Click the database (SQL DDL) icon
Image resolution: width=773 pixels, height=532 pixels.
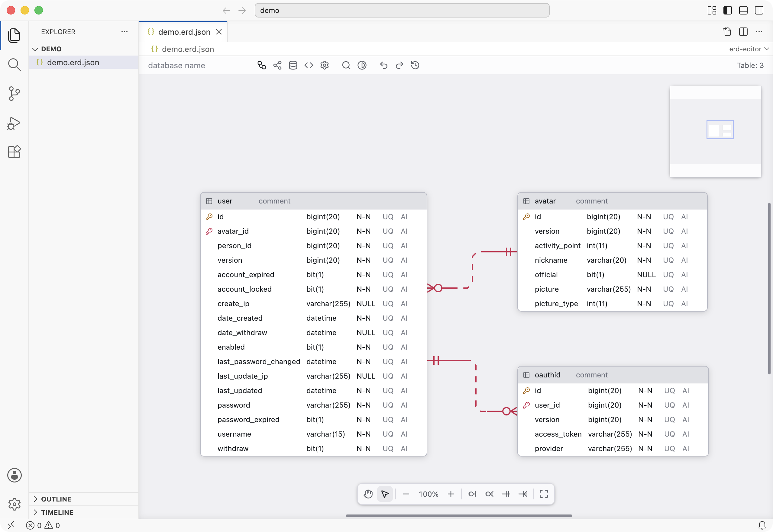(293, 65)
